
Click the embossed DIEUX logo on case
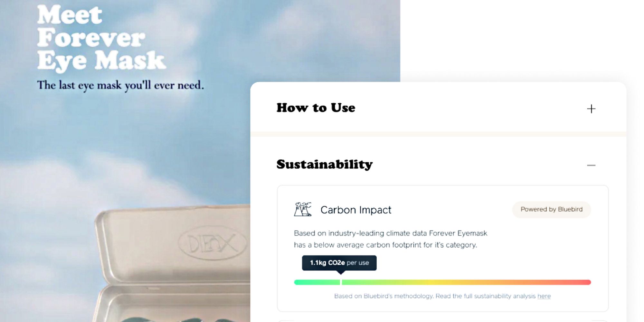213,243
